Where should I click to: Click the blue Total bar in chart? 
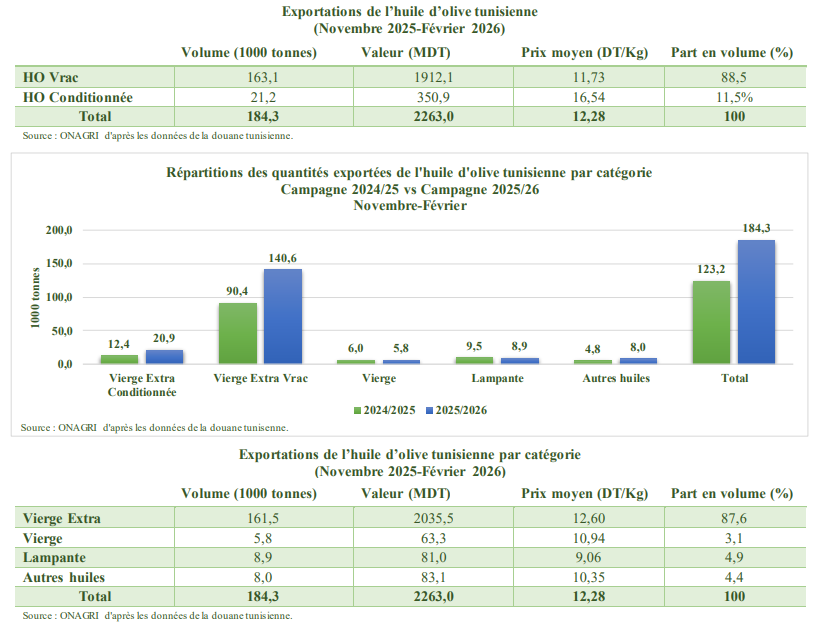tap(756, 301)
